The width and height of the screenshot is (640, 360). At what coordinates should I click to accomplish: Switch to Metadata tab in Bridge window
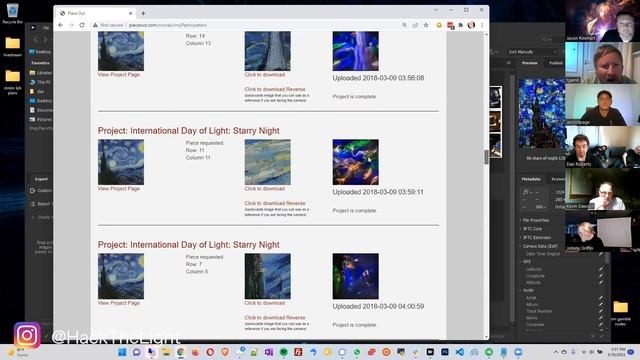(531, 179)
